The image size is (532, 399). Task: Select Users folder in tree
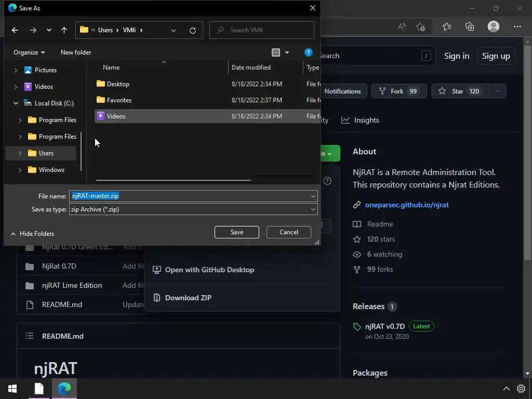point(46,153)
